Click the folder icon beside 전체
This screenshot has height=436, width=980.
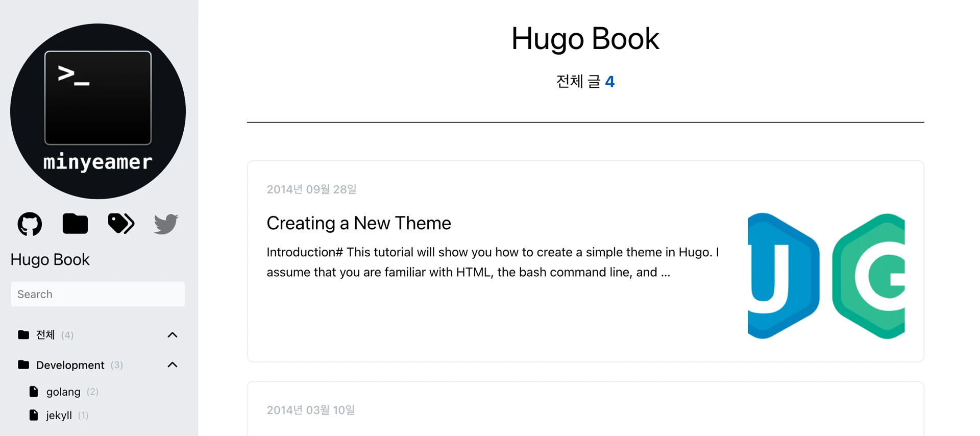click(23, 335)
